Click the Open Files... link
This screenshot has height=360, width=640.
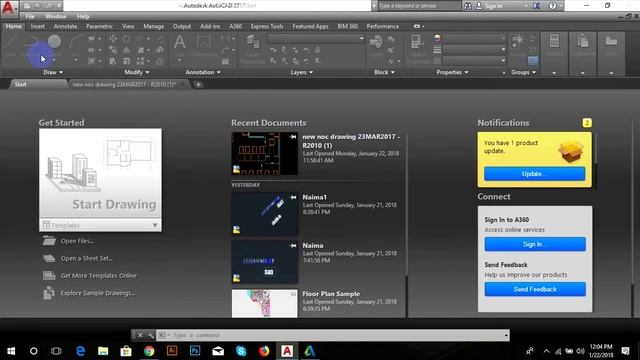click(x=77, y=241)
